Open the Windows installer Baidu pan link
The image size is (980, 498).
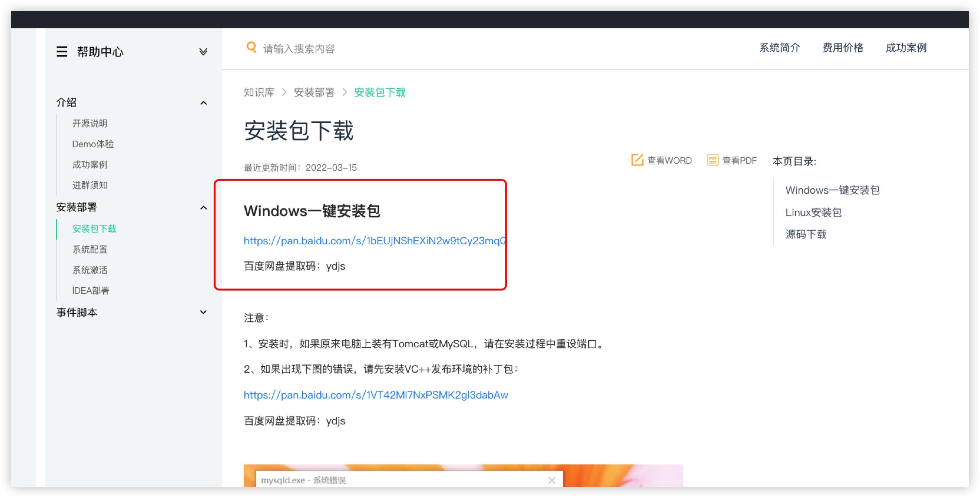pos(374,241)
